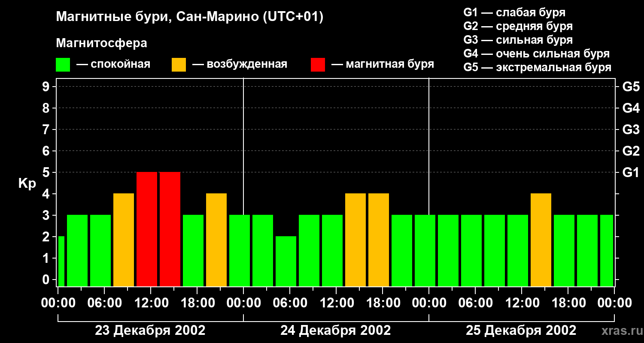The width and height of the screenshot is (644, 343).
Task: Click the '18:00' label under 23 December
Action: click(197, 303)
